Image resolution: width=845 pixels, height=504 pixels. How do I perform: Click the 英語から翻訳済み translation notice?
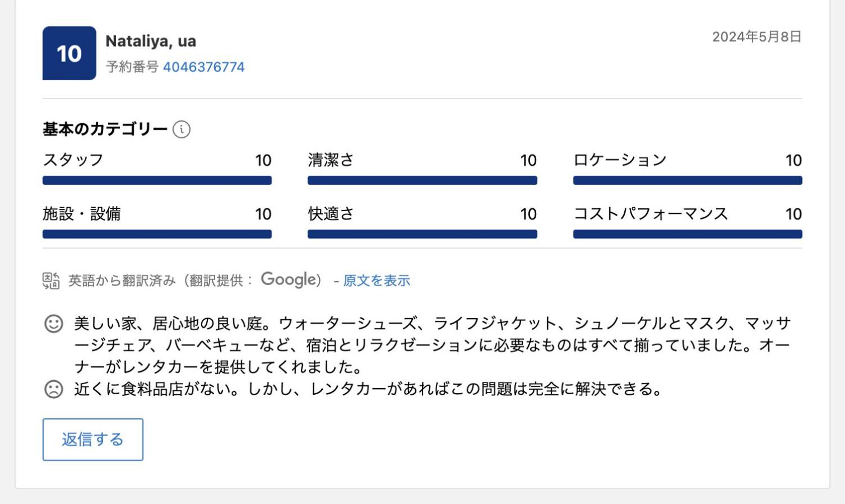(122, 281)
